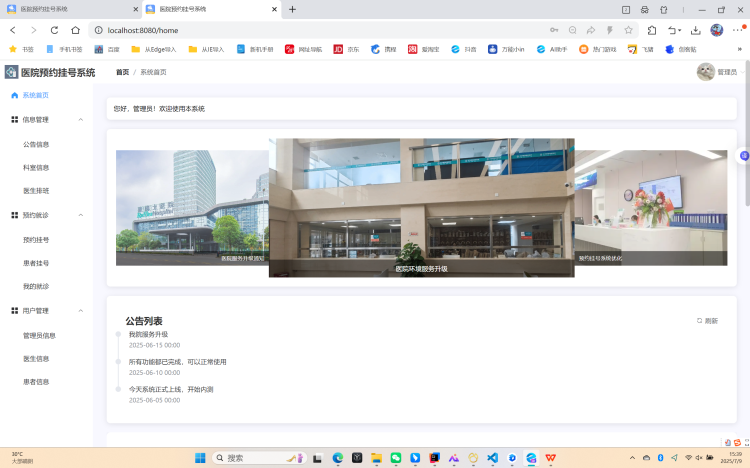Click the 首页 breadcrumb link

[122, 72]
